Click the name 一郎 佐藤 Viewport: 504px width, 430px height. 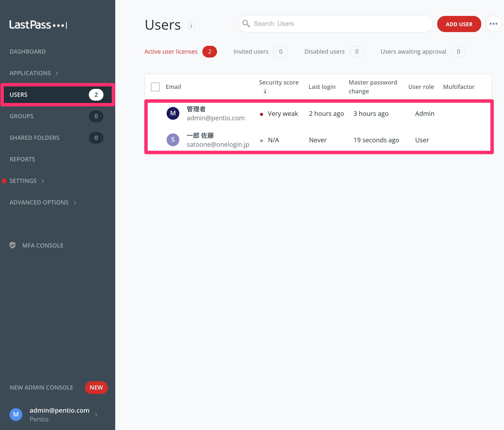(x=200, y=135)
